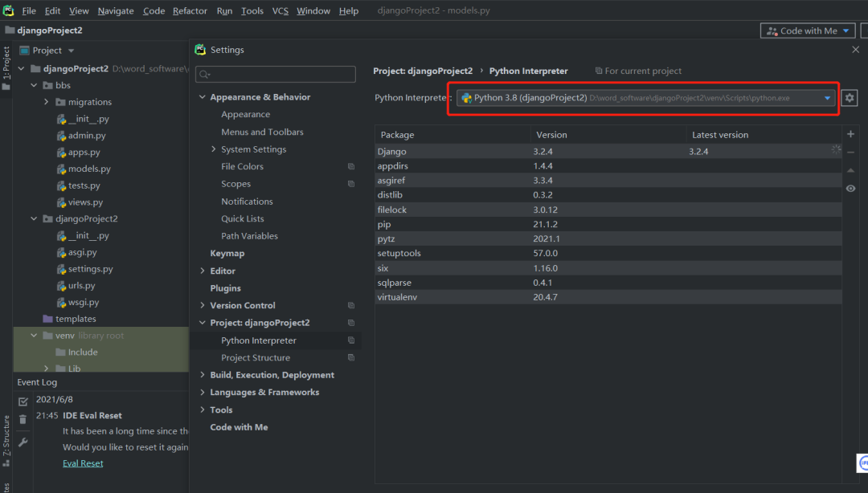Screen dimensions: 868x493
Task: Expand the migrations folder
Action: pyautogui.click(x=47, y=102)
